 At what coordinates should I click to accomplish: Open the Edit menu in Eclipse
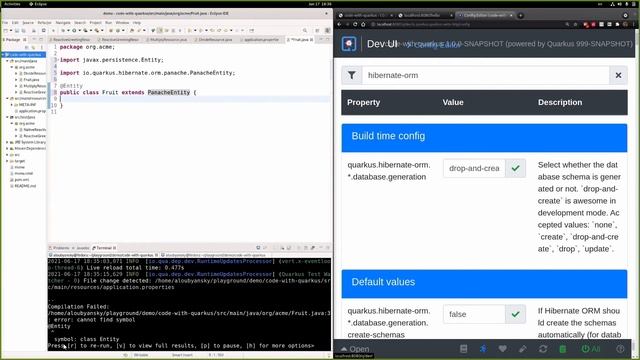coord(15,23)
